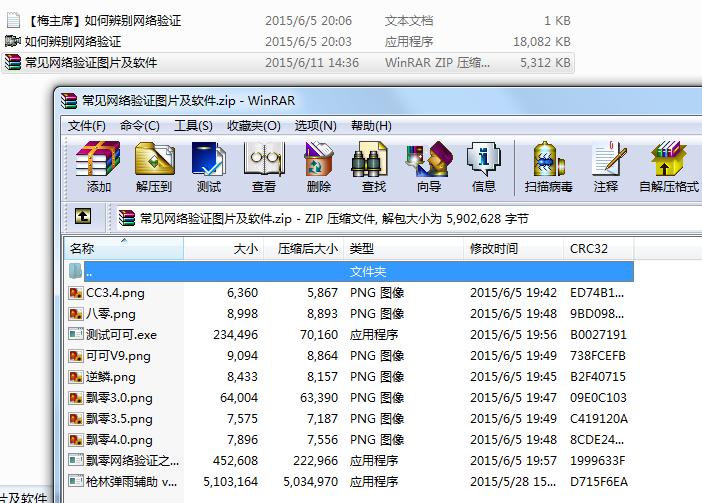Select file 逆鳞.png
The width and height of the screenshot is (702, 503).
point(111,377)
